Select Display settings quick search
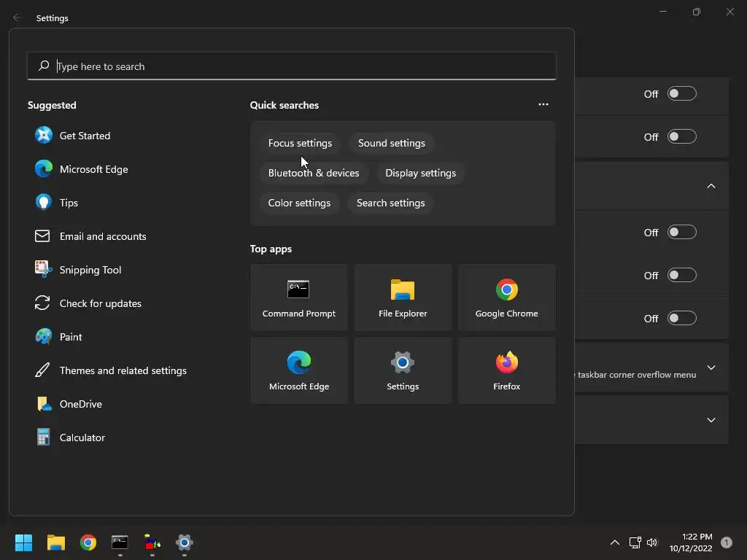Image resolution: width=747 pixels, height=560 pixels. point(420,174)
